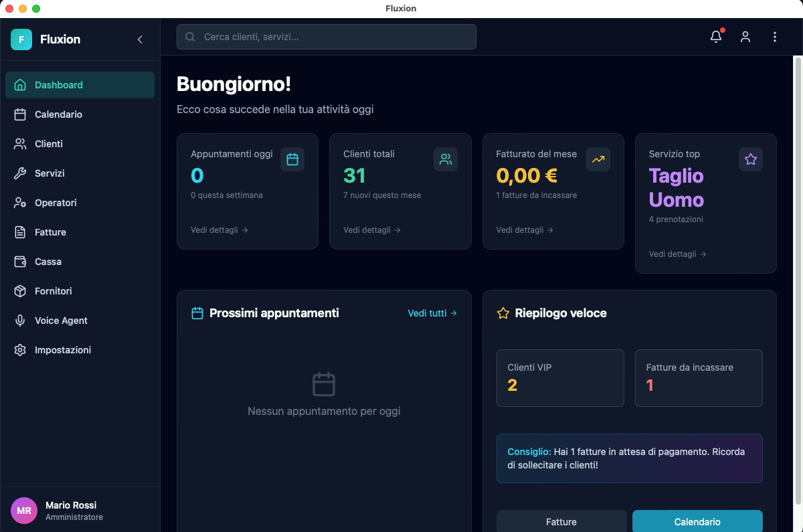Click Mario Rossi's avatar swatch

pyautogui.click(x=24, y=510)
